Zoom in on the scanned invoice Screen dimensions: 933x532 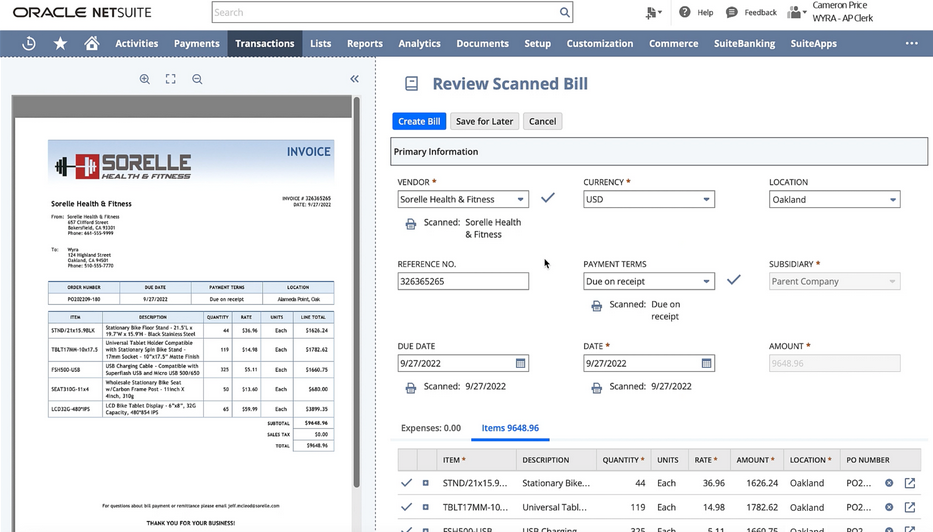[x=145, y=79]
